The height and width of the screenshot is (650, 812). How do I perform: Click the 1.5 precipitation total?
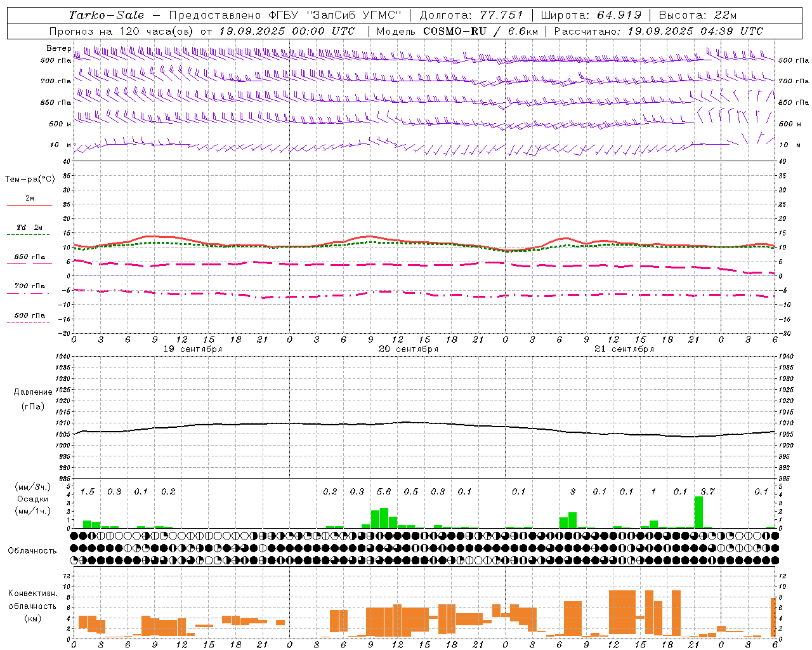[87, 491]
